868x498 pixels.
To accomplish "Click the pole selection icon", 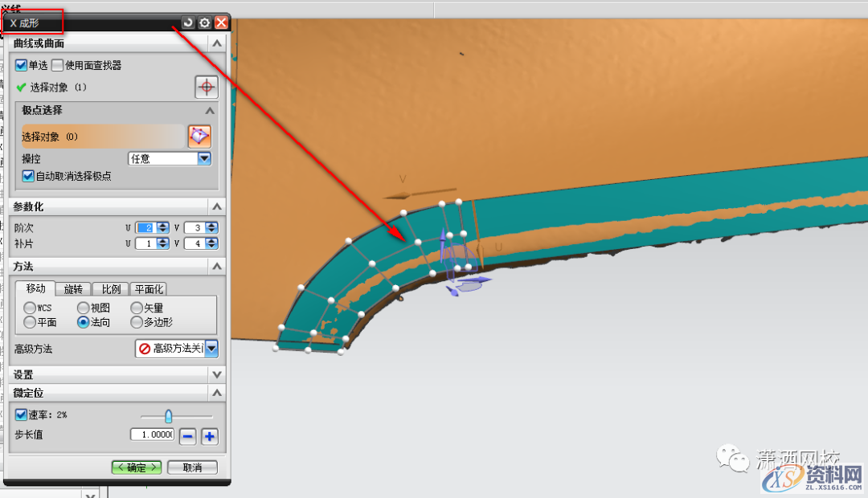I will click(199, 137).
